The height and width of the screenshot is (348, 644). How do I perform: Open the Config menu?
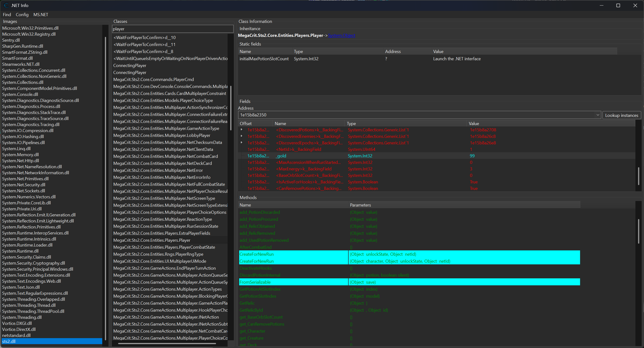coord(22,14)
